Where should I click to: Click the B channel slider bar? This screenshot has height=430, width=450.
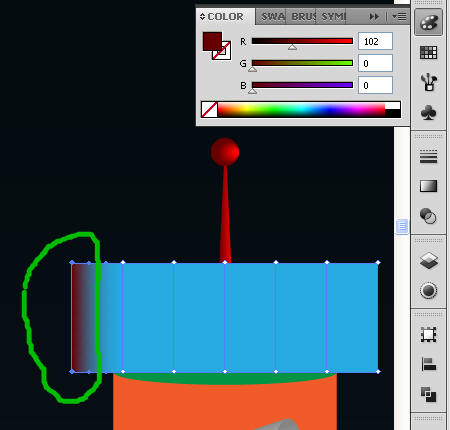click(x=302, y=85)
